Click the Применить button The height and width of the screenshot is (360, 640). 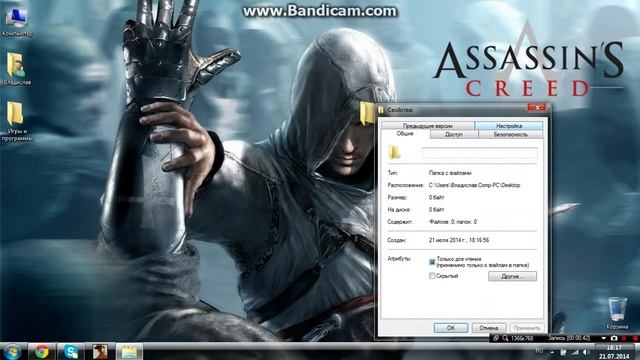click(527, 328)
